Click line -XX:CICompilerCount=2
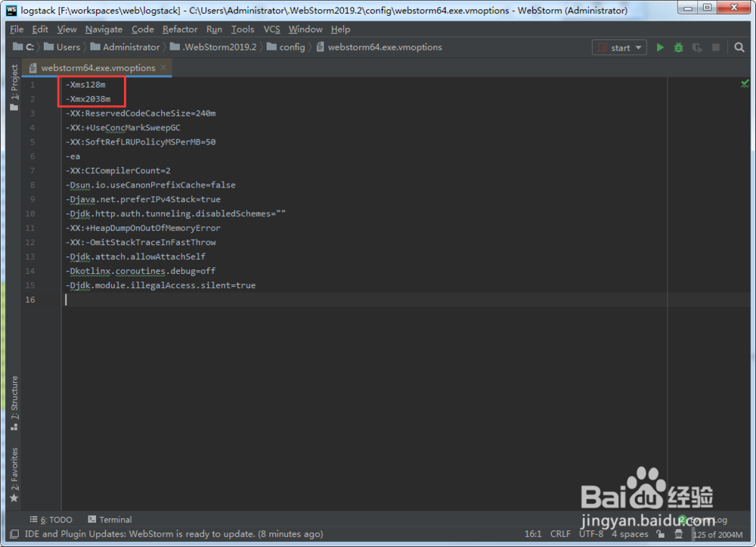The height and width of the screenshot is (547, 756). [x=118, y=170]
